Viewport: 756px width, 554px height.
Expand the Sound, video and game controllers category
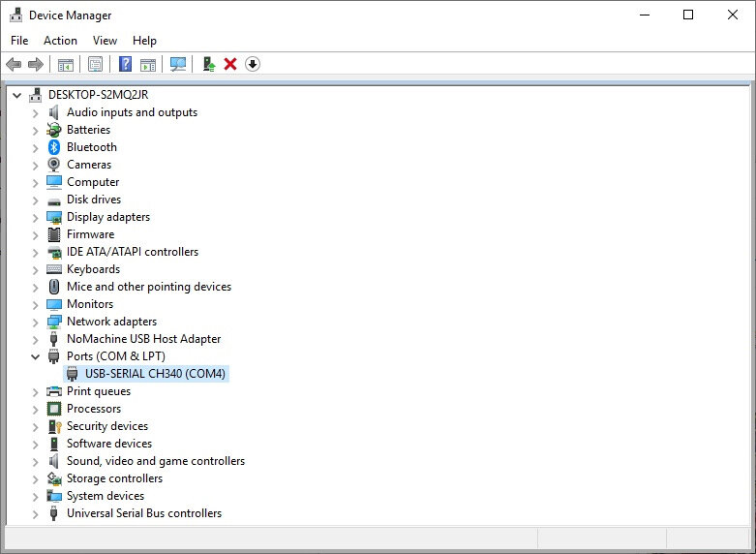coord(35,462)
